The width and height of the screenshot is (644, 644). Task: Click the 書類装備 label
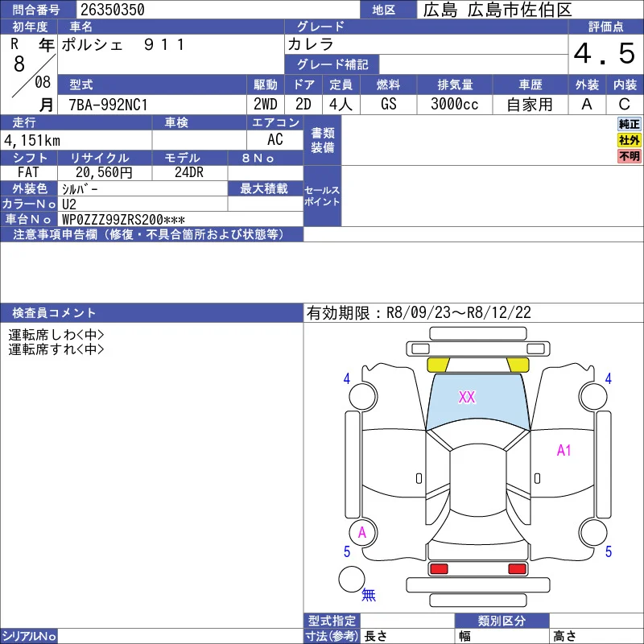coord(323,140)
